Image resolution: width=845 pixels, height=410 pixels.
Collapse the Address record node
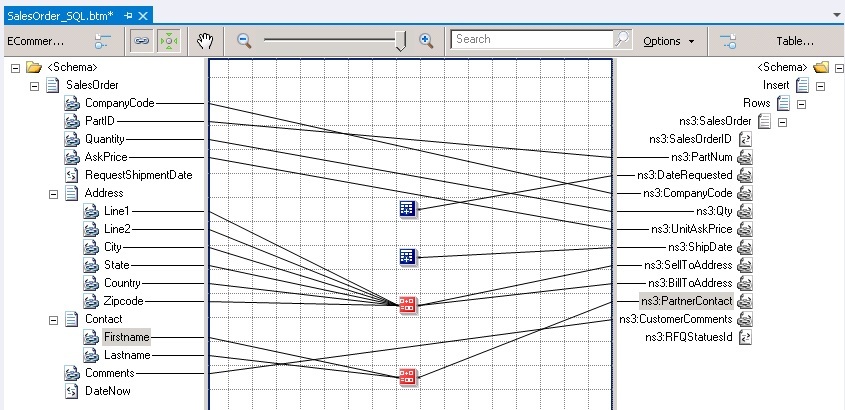point(53,194)
